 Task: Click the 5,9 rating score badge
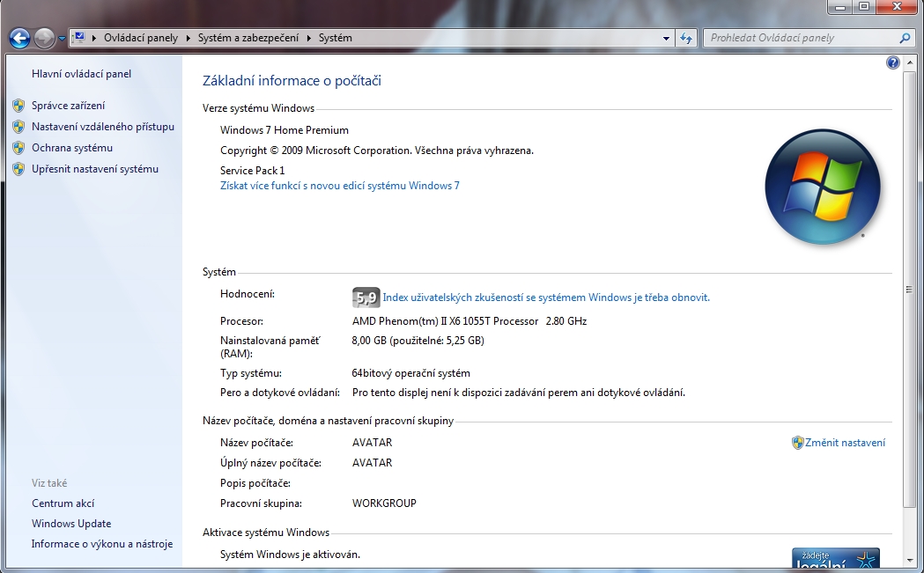point(366,298)
